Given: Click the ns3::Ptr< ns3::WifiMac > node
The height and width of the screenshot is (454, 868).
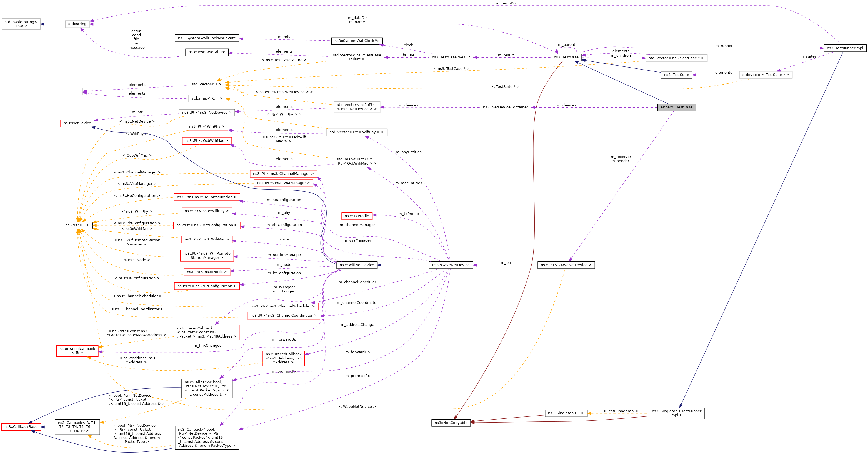Looking at the screenshot, I should pos(207,239).
